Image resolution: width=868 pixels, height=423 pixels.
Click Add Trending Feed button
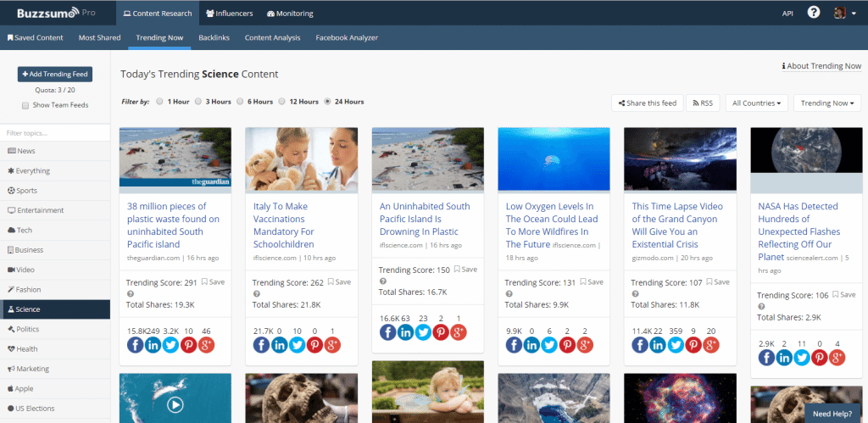(x=55, y=75)
